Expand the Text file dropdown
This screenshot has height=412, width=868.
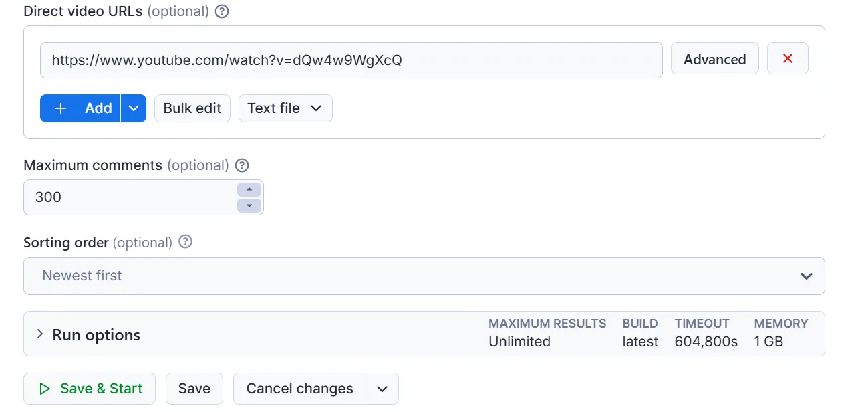pos(285,108)
